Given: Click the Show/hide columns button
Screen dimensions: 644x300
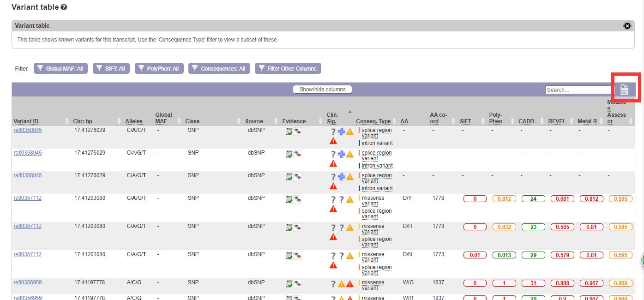Looking at the screenshot, I should pyautogui.click(x=322, y=90).
